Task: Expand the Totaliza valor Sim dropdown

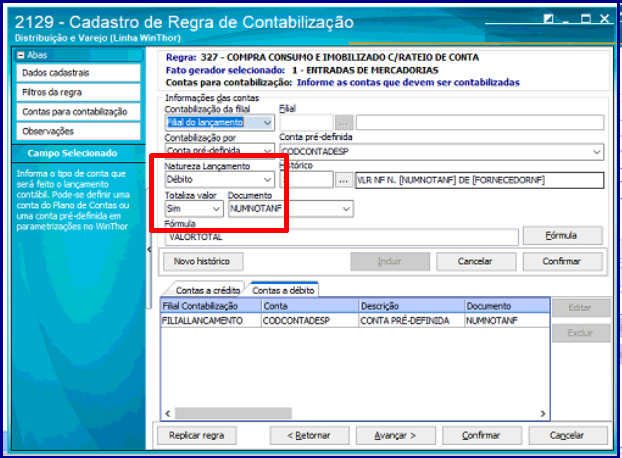Action: (217, 209)
